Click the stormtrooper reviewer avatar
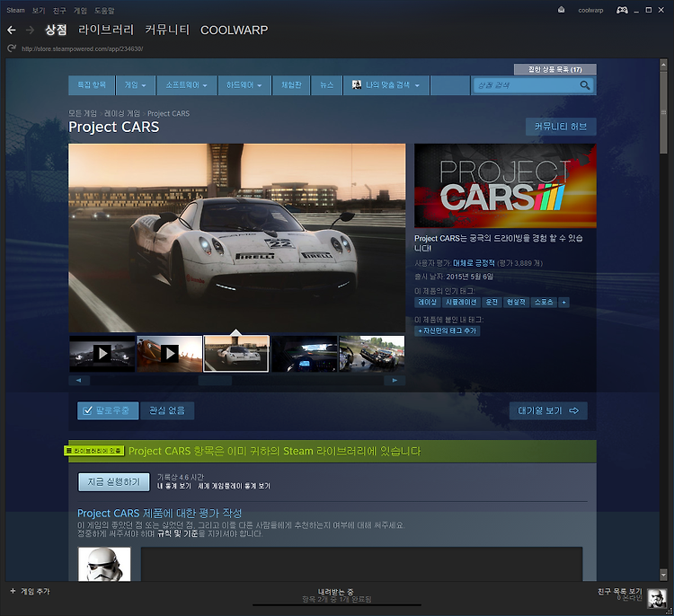Image resolution: width=674 pixels, height=616 pixels. 104,564
